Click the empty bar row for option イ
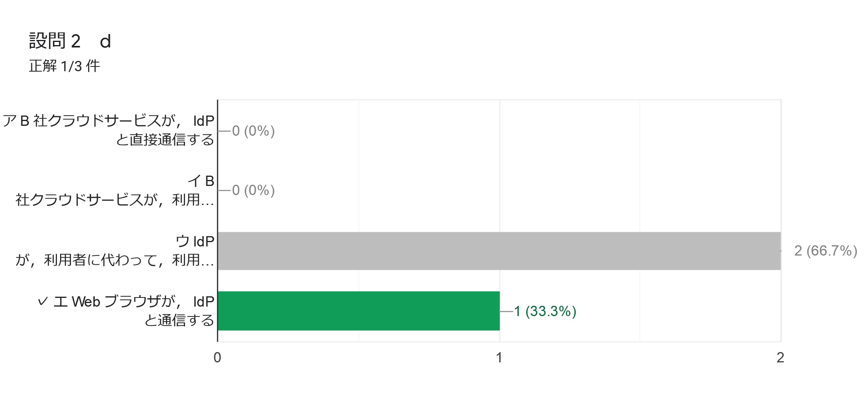Screen dimensions: 868x413 (x=499, y=190)
